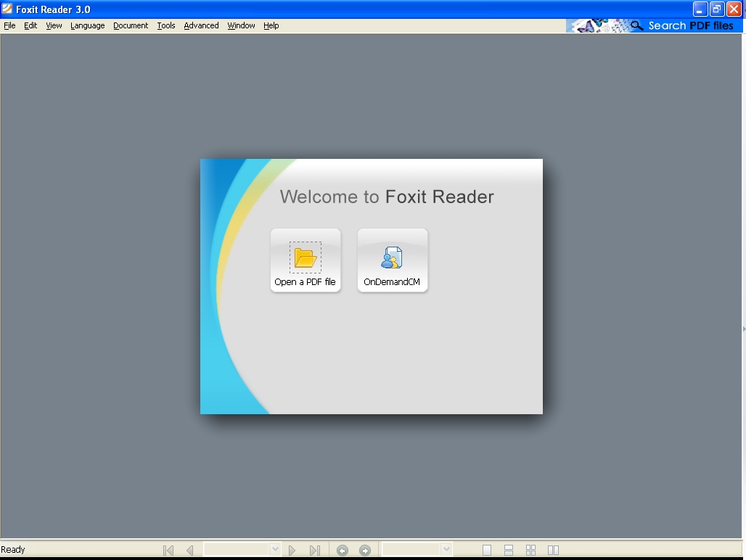Select facing pages layout icon
The height and width of the screenshot is (560, 746).
point(553,551)
